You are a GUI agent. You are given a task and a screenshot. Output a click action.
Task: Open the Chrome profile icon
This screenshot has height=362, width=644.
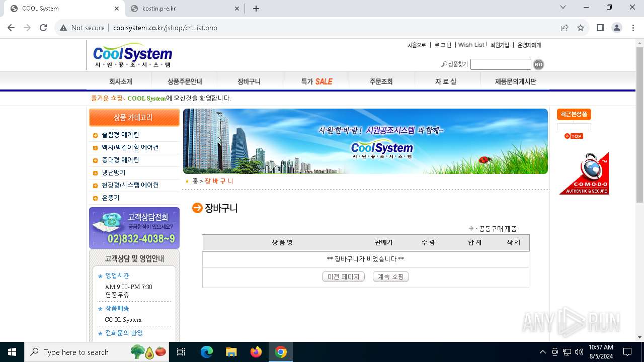click(x=617, y=28)
